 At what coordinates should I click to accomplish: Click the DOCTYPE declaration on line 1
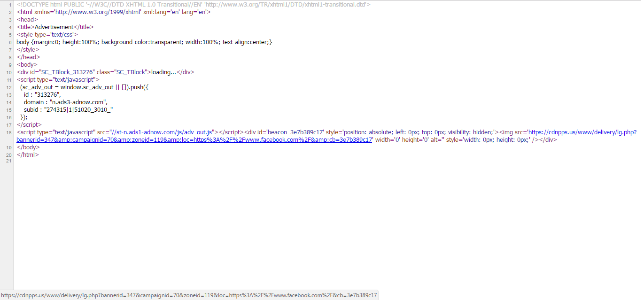tap(194, 5)
